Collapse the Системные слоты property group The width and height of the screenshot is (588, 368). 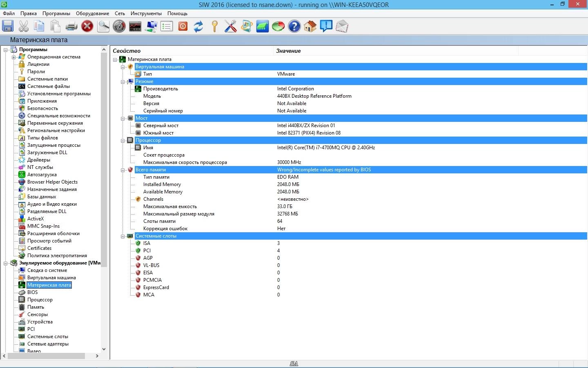(x=122, y=236)
